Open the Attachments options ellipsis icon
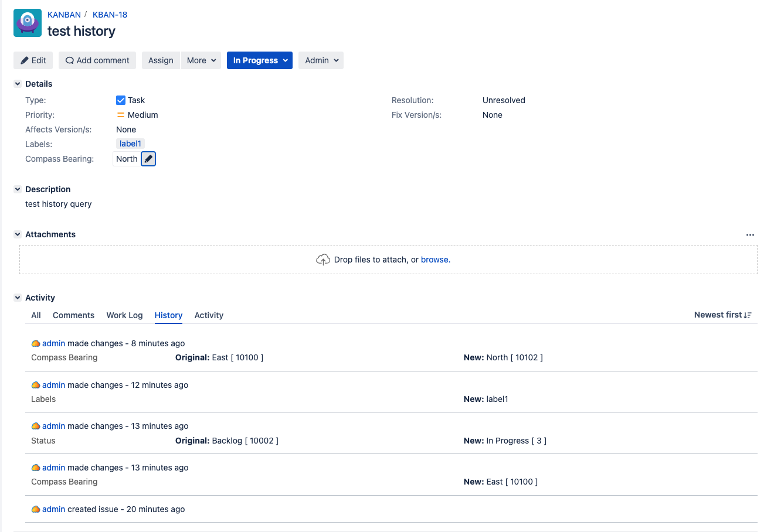The image size is (774, 532). click(750, 234)
